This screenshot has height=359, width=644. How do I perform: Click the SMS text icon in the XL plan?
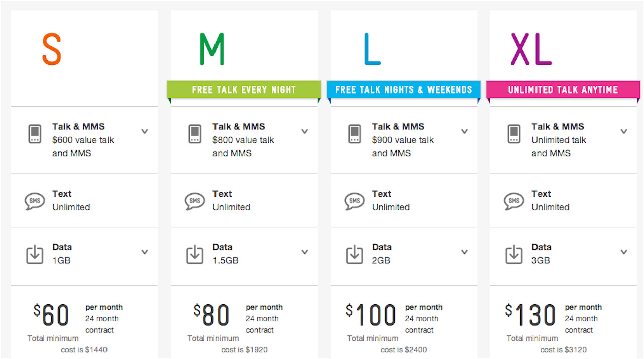pyautogui.click(x=514, y=200)
